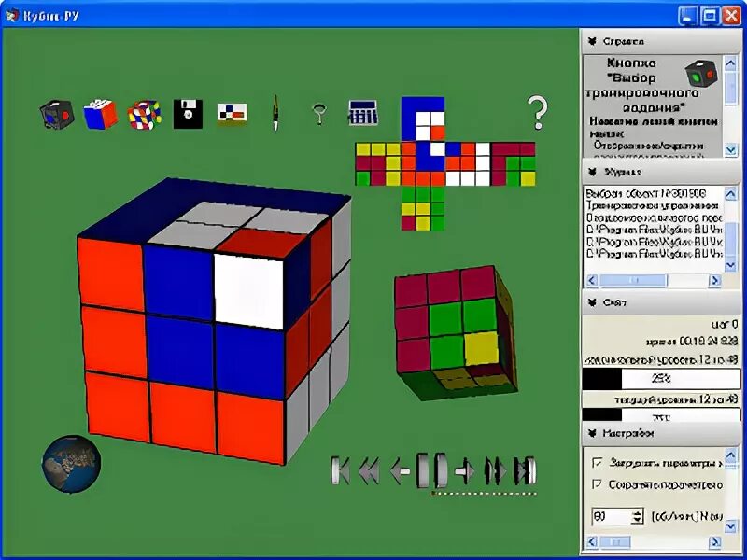Collapse the Счёт panel header
The height and width of the screenshot is (560, 747).
coord(661,302)
